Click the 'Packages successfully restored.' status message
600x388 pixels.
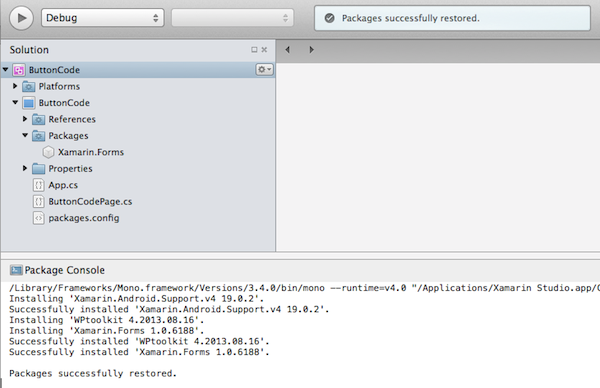coord(411,18)
